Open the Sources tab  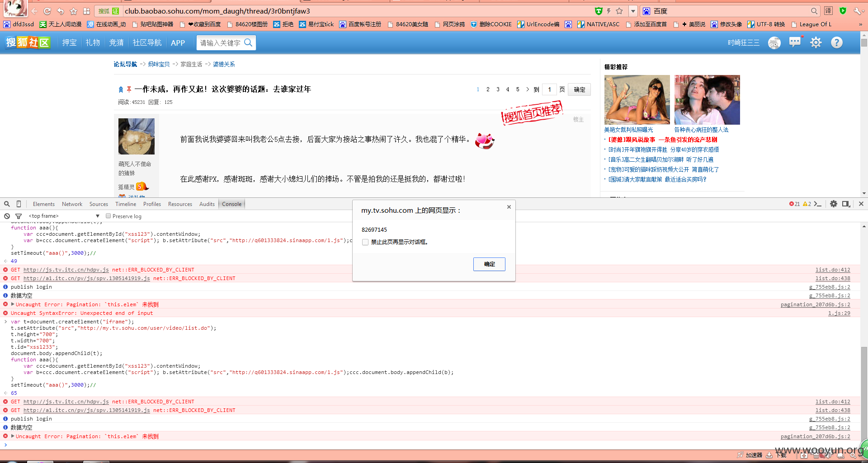pyautogui.click(x=99, y=204)
